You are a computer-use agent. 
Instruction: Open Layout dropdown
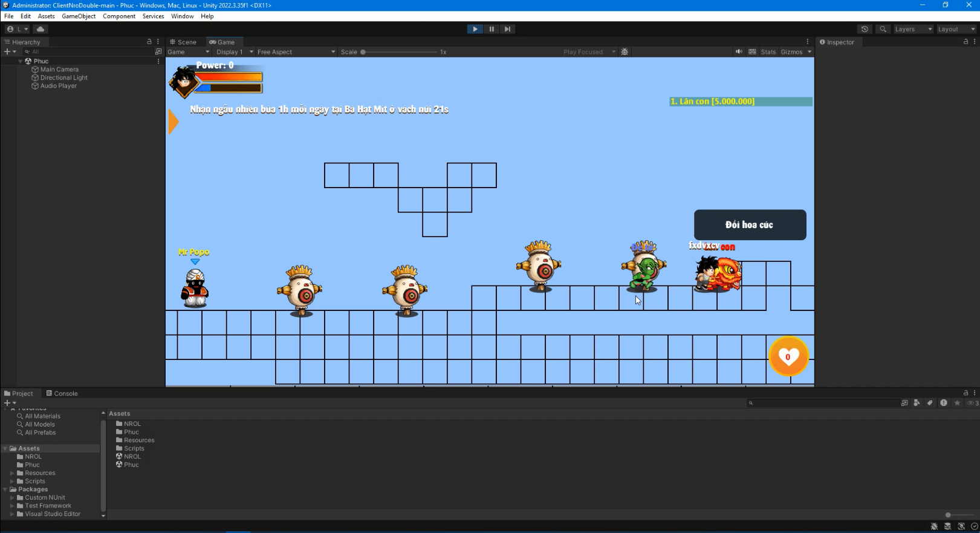pos(956,29)
